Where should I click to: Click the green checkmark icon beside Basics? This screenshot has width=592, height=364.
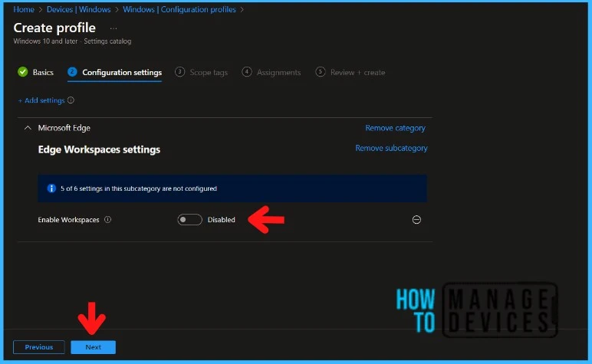click(x=23, y=72)
